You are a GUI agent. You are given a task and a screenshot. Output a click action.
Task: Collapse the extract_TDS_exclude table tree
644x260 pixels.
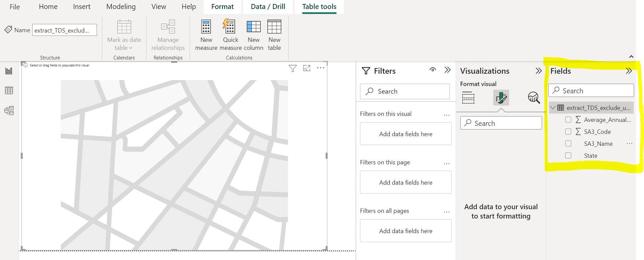pyautogui.click(x=553, y=108)
